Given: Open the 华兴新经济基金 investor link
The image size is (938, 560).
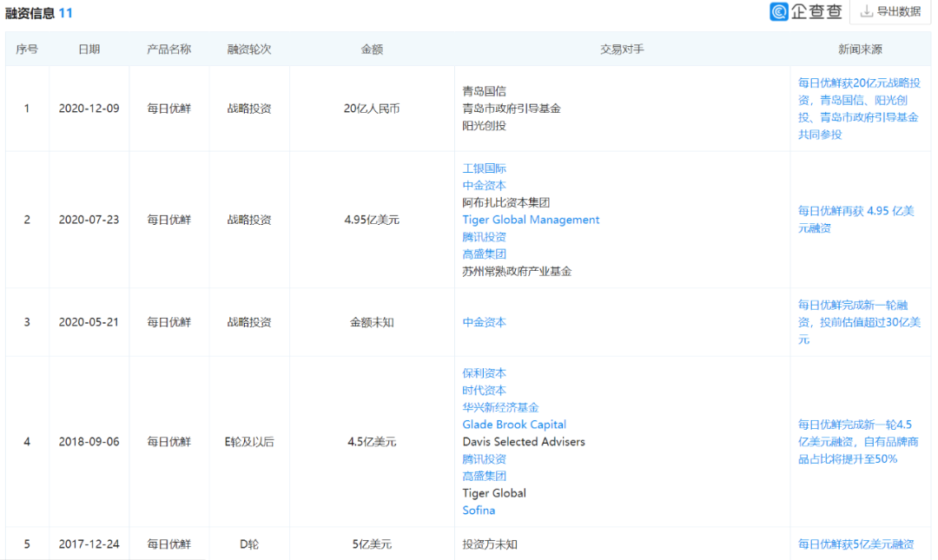Looking at the screenshot, I should (x=501, y=407).
